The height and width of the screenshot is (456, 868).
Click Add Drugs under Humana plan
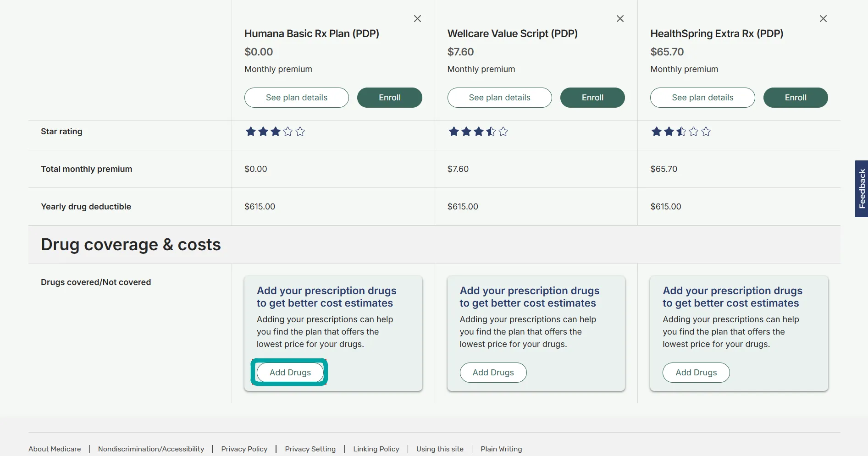point(290,373)
